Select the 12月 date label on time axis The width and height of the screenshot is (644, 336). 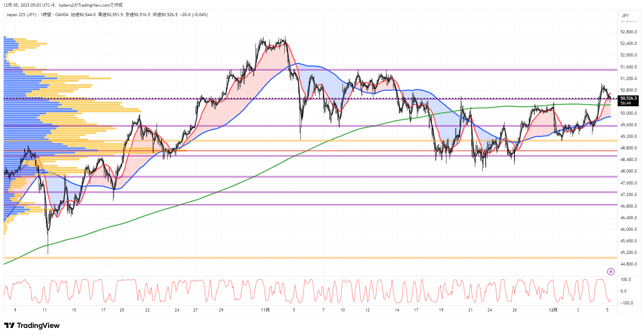click(553, 310)
